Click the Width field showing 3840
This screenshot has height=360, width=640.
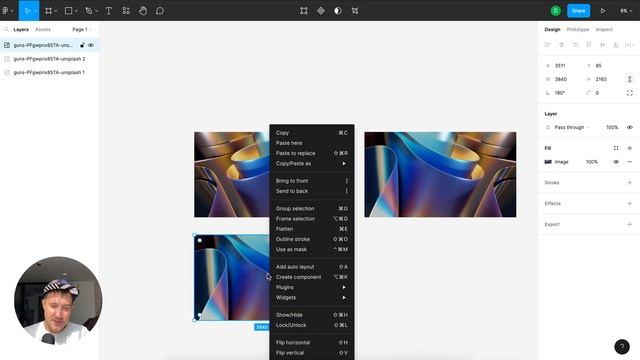click(564, 79)
